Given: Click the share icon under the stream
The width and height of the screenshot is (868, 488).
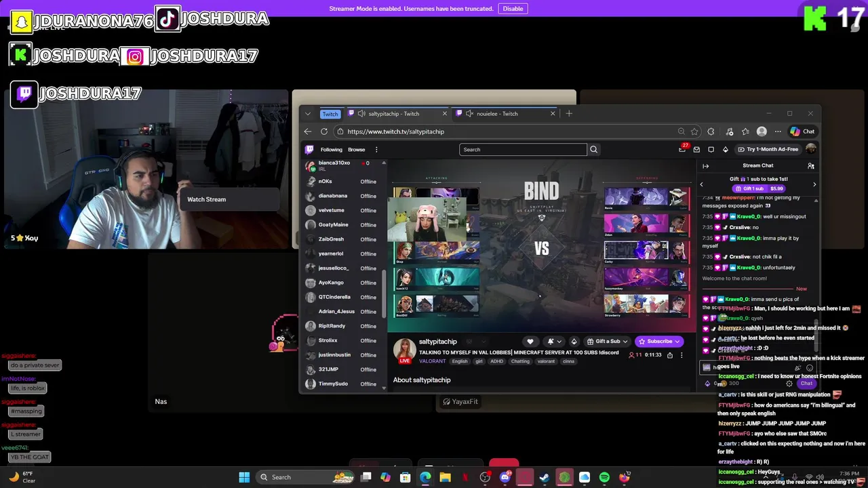Looking at the screenshot, I should 670,355.
